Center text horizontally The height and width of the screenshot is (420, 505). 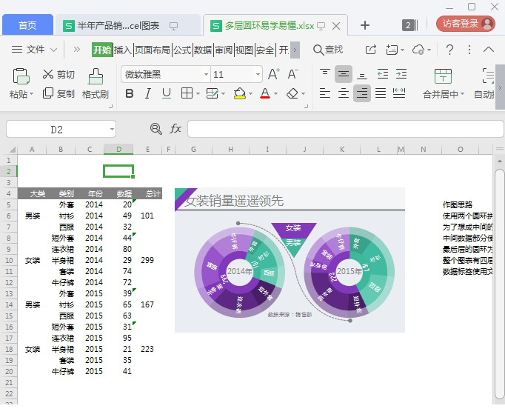pyautogui.click(x=344, y=93)
